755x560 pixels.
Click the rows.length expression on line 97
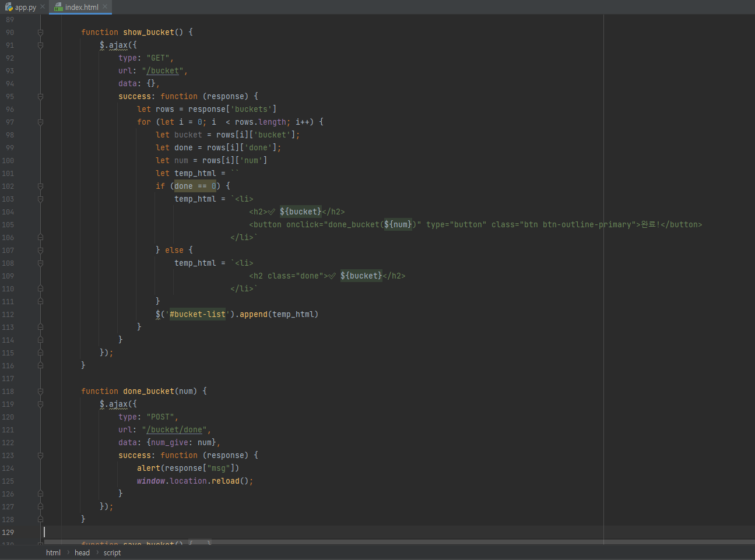pyautogui.click(x=261, y=122)
